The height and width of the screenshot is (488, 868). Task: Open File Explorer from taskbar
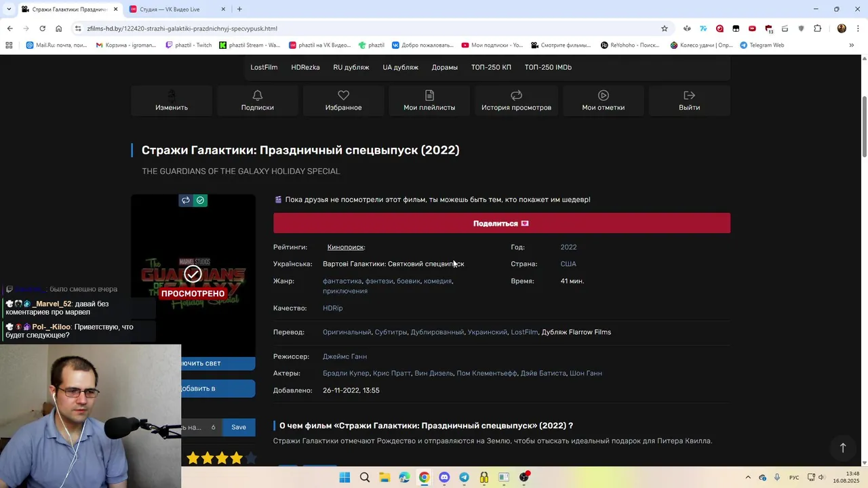click(x=384, y=477)
